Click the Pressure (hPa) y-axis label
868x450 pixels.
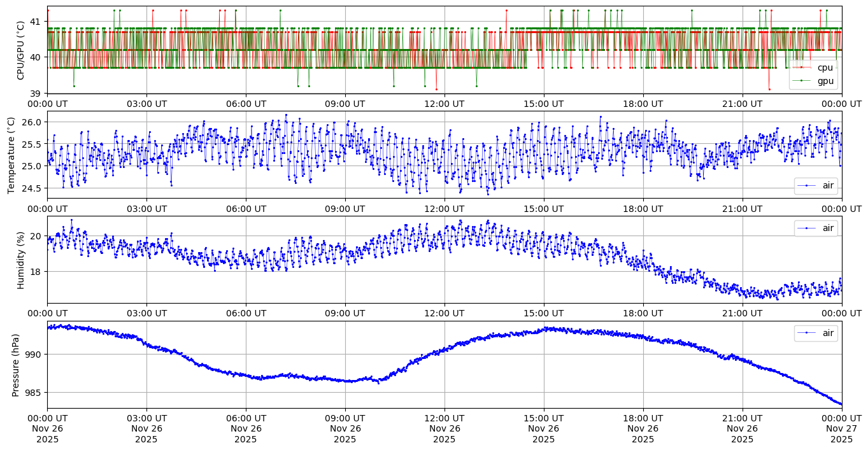point(15,365)
